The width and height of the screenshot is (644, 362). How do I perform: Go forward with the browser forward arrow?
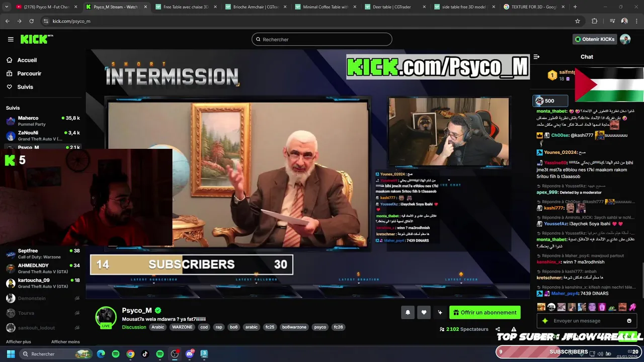[19, 21]
